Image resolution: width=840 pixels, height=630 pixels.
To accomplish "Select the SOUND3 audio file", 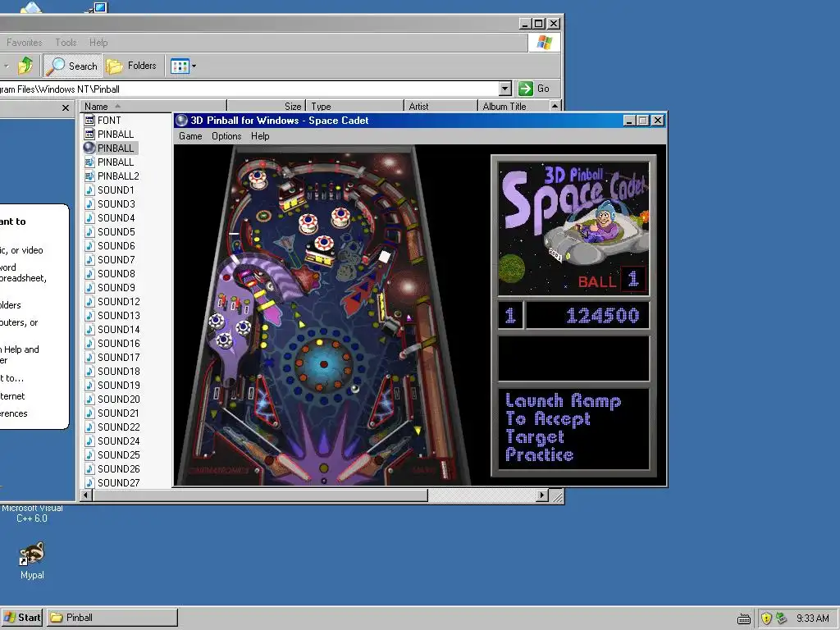I will coord(110,203).
